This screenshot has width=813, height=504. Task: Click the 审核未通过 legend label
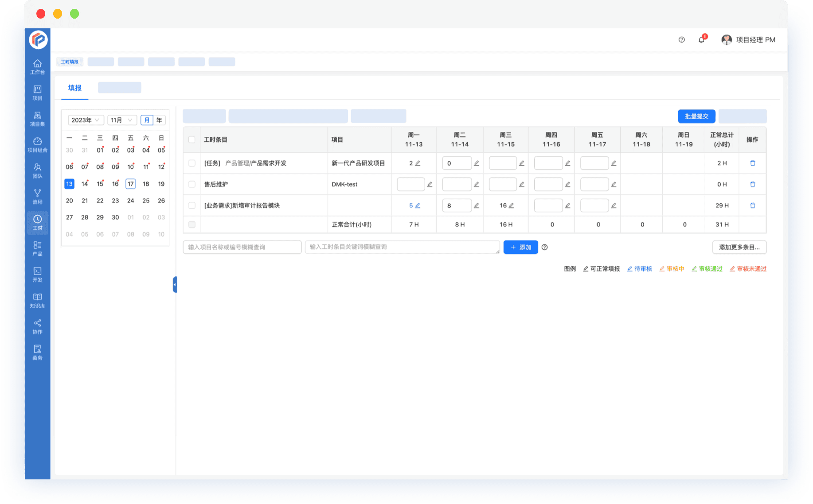[751, 269]
